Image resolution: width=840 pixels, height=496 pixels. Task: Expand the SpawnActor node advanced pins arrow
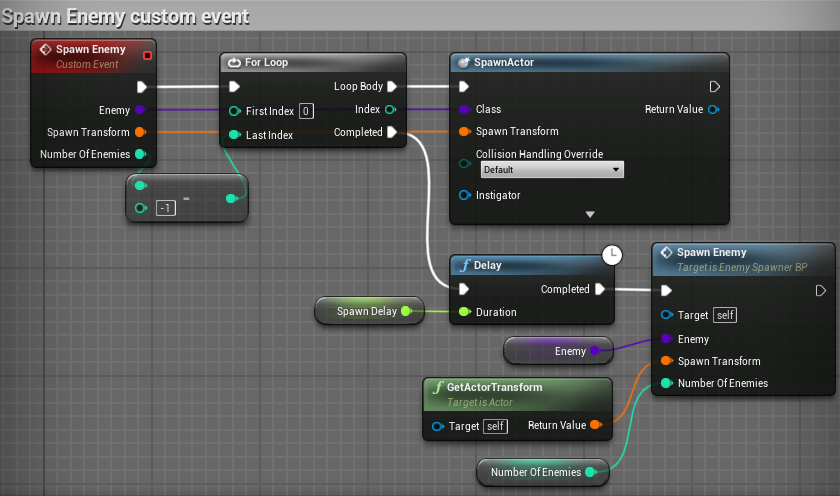(x=590, y=214)
